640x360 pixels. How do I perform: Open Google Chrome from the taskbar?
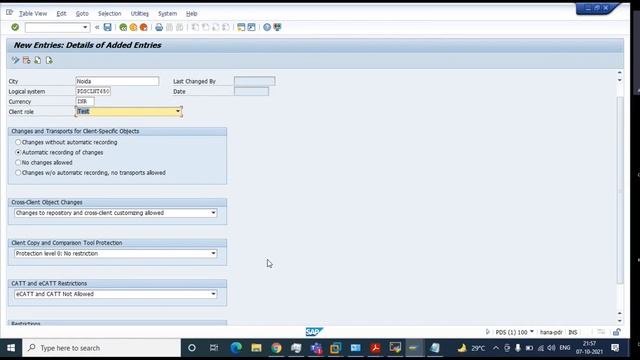(x=276, y=348)
